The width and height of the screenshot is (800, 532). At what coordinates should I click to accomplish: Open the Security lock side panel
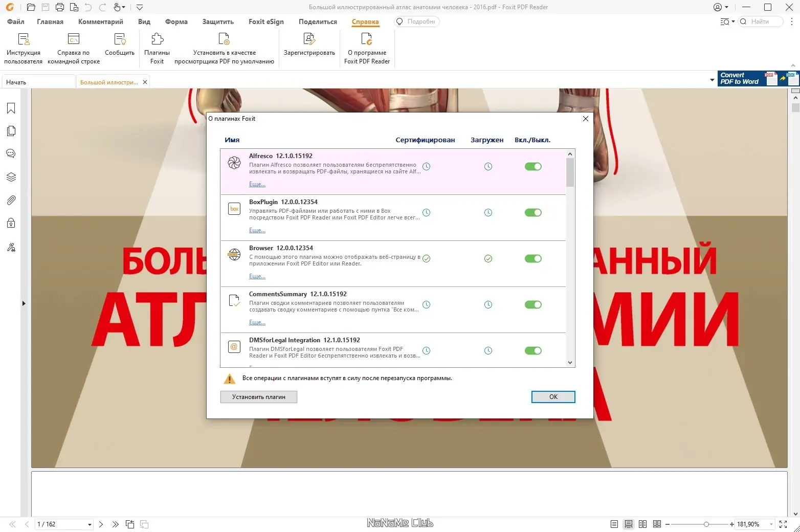coord(11,223)
